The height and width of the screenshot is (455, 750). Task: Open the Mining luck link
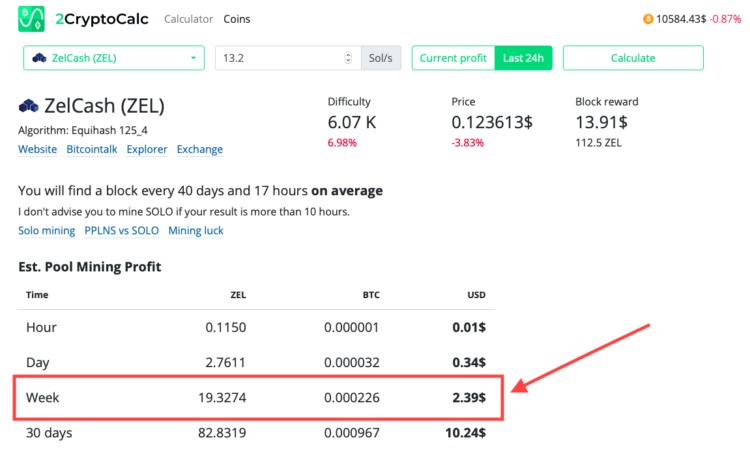[196, 231]
